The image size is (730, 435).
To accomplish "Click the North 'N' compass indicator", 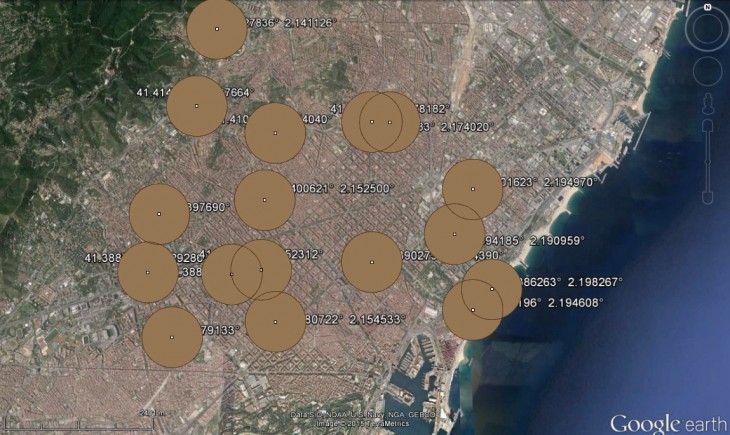I will pos(707,7).
